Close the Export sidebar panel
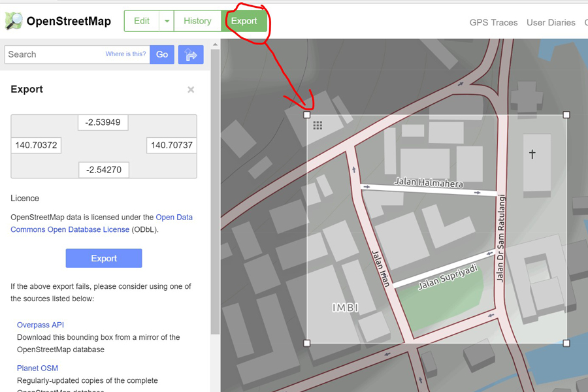The height and width of the screenshot is (392, 588). point(191,90)
